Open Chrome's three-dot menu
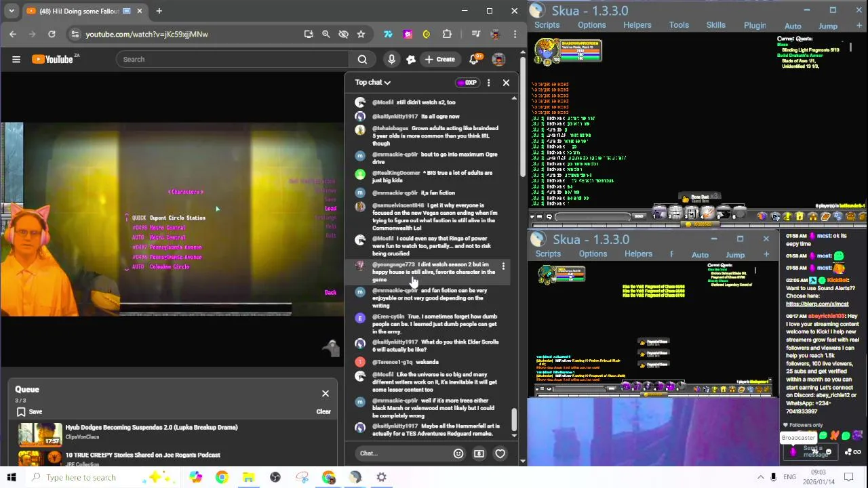This screenshot has height=488, width=868. [x=515, y=34]
